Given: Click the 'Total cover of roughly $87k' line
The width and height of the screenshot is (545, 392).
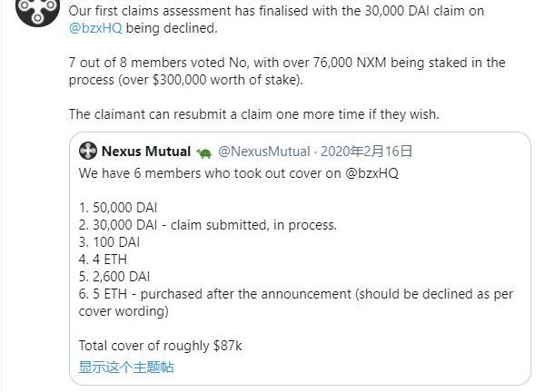Looking at the screenshot, I should tap(160, 346).
